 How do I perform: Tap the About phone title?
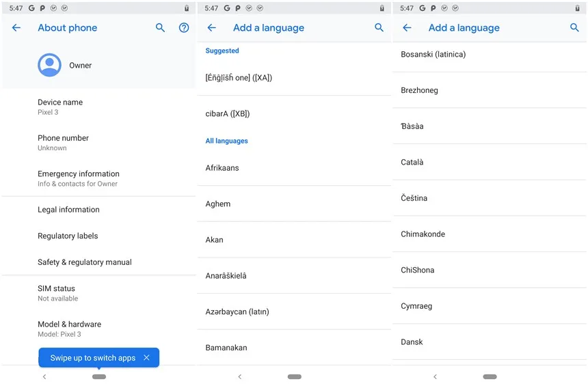(x=68, y=28)
